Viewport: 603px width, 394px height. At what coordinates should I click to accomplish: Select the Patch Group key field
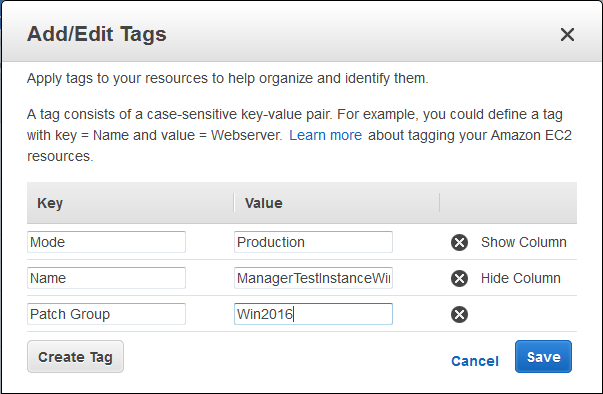click(x=107, y=314)
